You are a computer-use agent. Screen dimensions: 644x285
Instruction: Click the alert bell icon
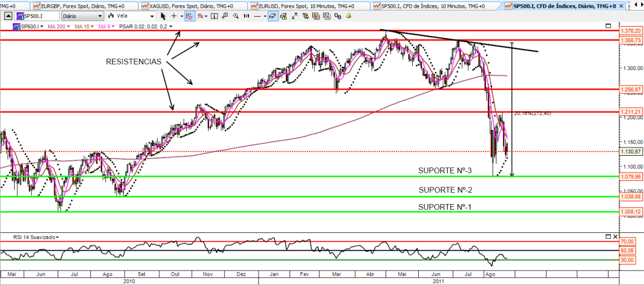tap(349, 16)
